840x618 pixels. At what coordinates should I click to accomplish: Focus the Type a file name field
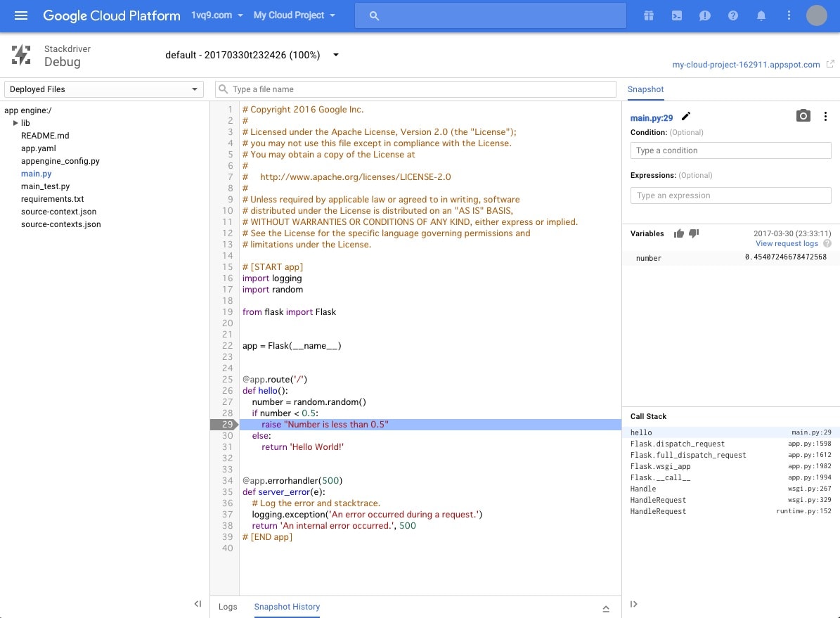pos(415,89)
